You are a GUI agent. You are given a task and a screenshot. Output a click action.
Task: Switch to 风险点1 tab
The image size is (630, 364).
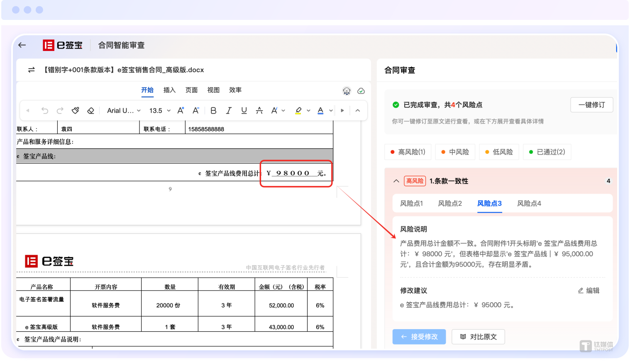[x=411, y=204]
